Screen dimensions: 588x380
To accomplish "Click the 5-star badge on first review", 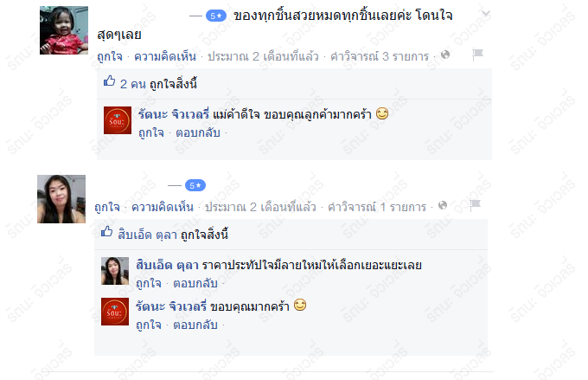I will 216,16.
